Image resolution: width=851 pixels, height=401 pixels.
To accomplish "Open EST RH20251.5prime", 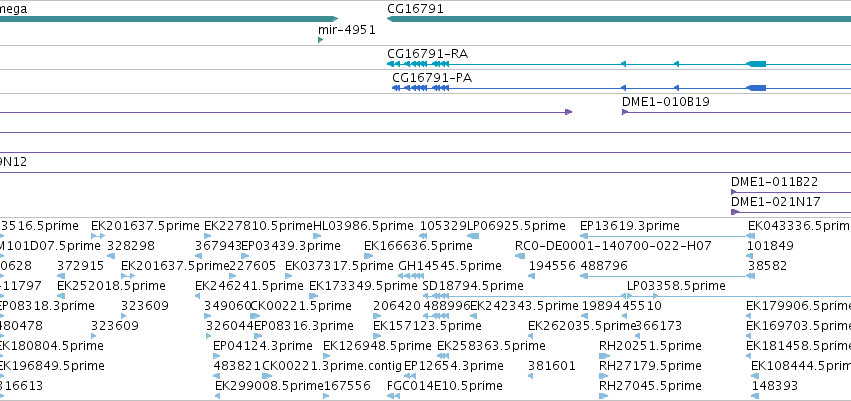I will [650, 346].
